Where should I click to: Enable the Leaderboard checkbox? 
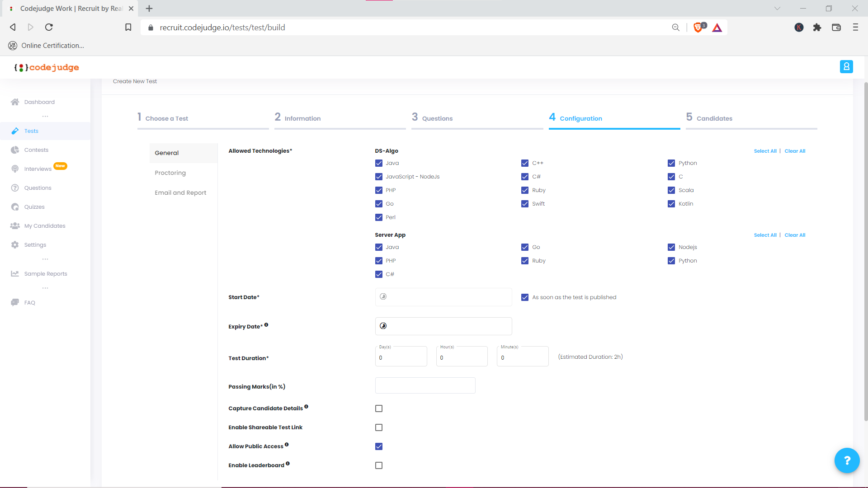point(379,465)
